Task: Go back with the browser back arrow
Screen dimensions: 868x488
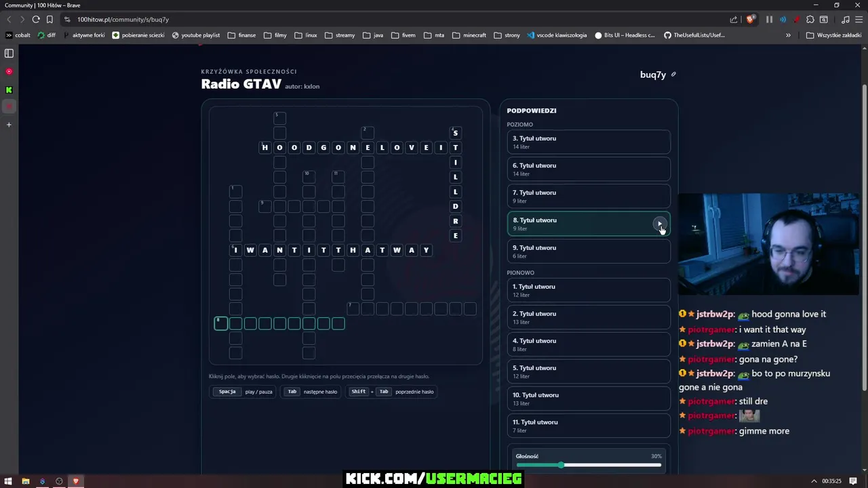Action: coord(9,20)
